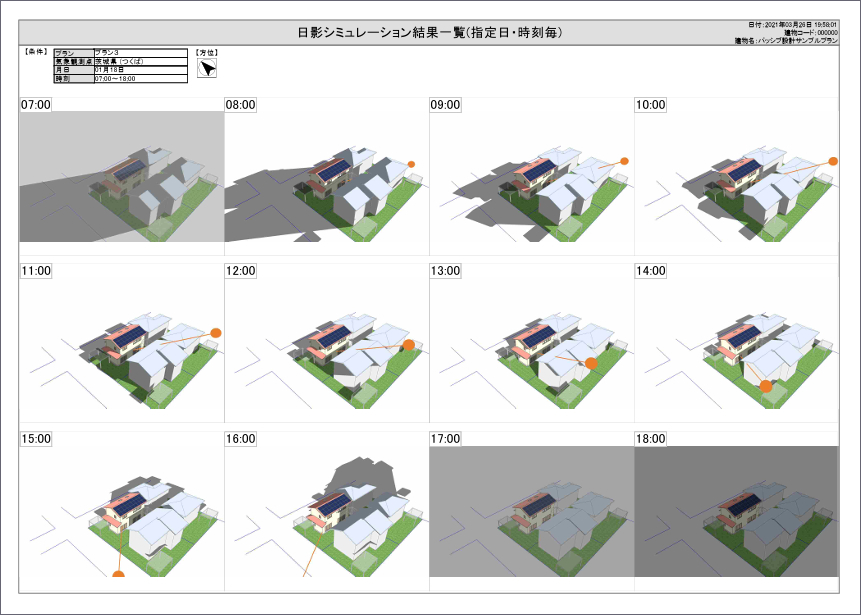Open the 18:00 night simulation image

click(x=736, y=512)
